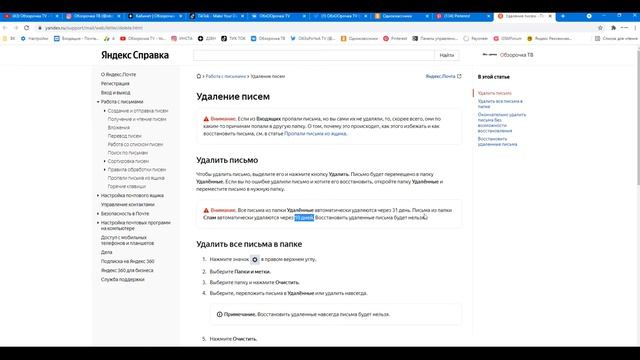Switch to the Pinterest browser tab

pyautogui.click(x=463, y=16)
